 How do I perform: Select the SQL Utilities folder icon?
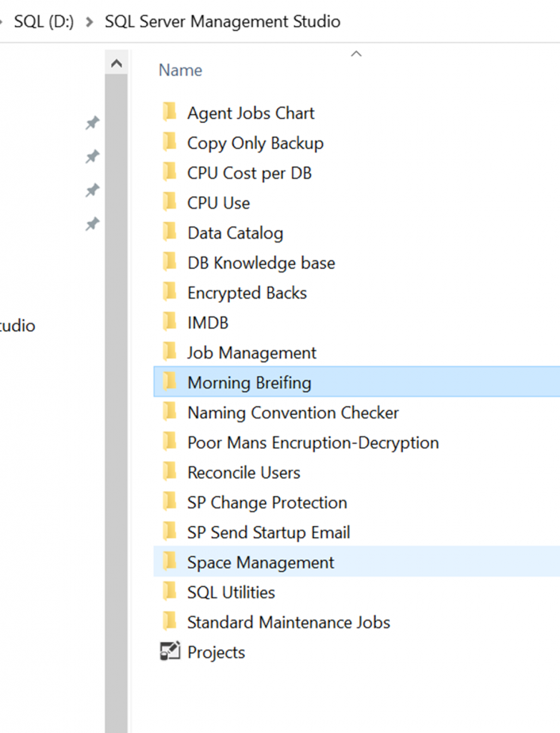170,592
